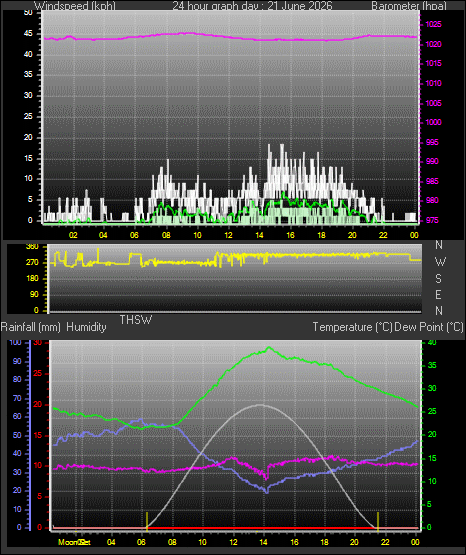Click the 70 value on blue humidity scale
Viewport: 466px width, 555px height.
click(17, 399)
